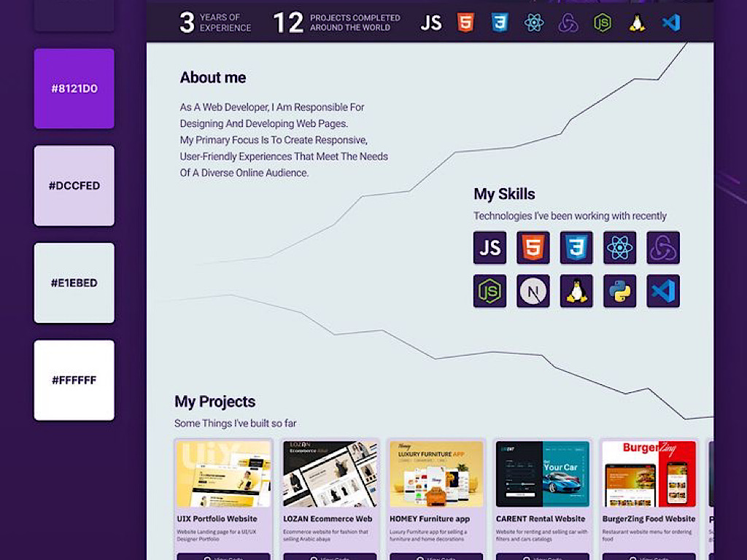Click the 'My Skills' heading
Screen dimensions: 747x560
coord(504,194)
